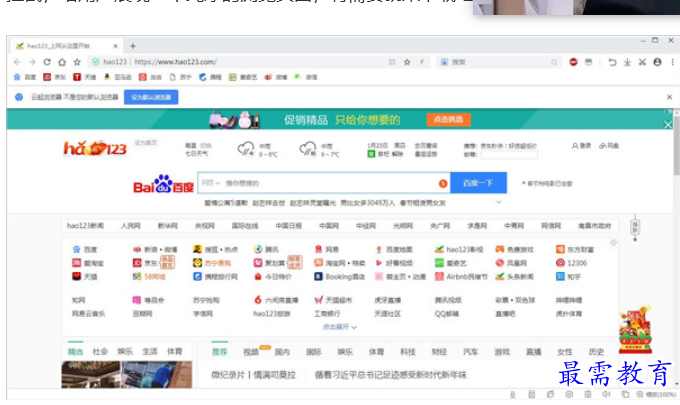
Task: Reload the page with the refresh icon
Action: pyautogui.click(x=46, y=62)
